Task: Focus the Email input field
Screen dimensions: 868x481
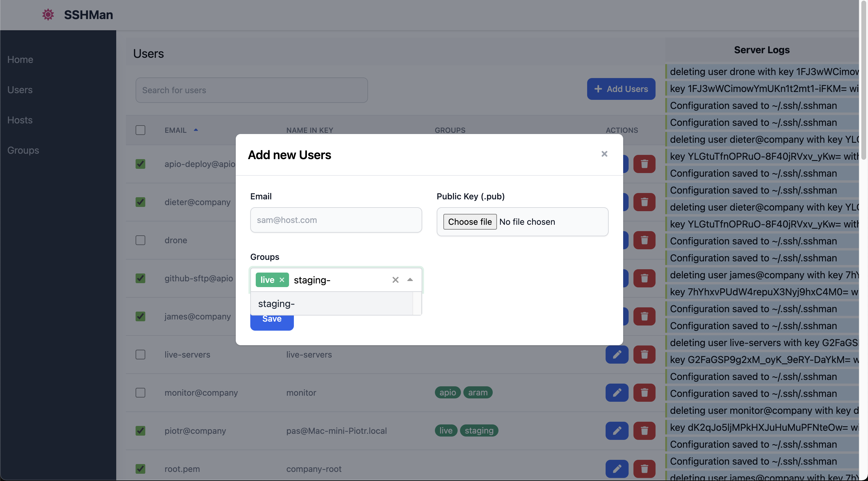Action: [x=336, y=220]
